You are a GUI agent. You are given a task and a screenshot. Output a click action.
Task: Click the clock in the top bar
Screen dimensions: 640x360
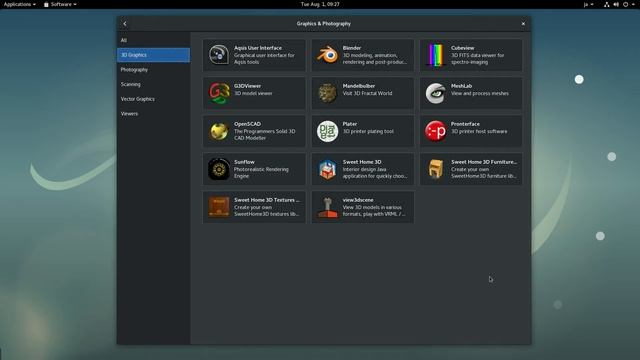320,4
